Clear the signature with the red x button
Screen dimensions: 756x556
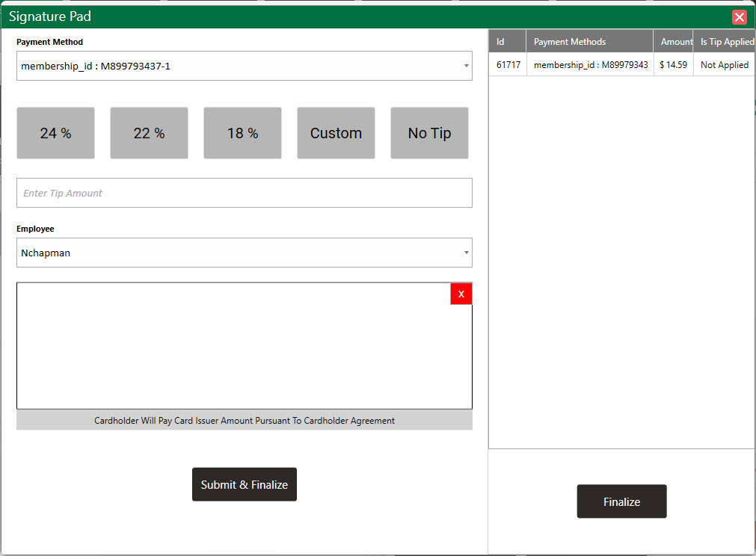461,294
